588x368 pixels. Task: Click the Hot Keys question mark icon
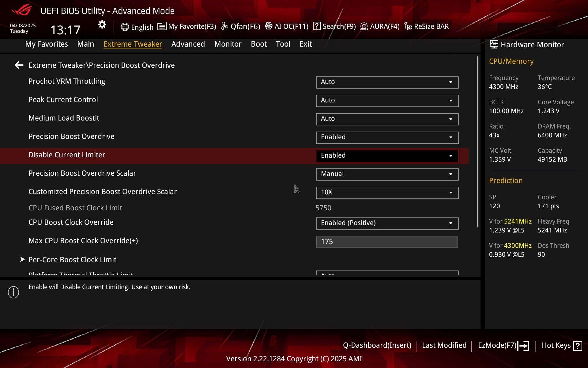click(x=578, y=346)
